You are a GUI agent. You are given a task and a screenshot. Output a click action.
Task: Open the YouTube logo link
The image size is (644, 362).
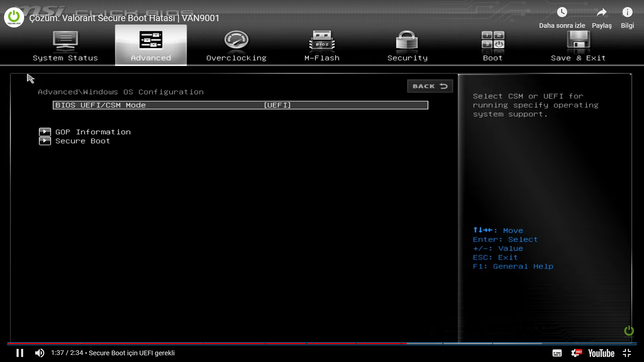click(x=601, y=353)
